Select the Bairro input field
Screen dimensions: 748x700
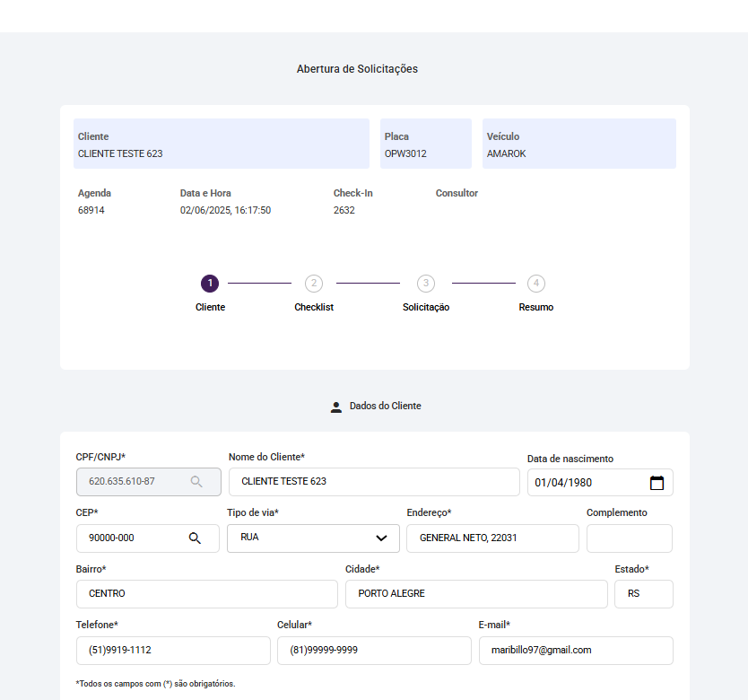206,594
